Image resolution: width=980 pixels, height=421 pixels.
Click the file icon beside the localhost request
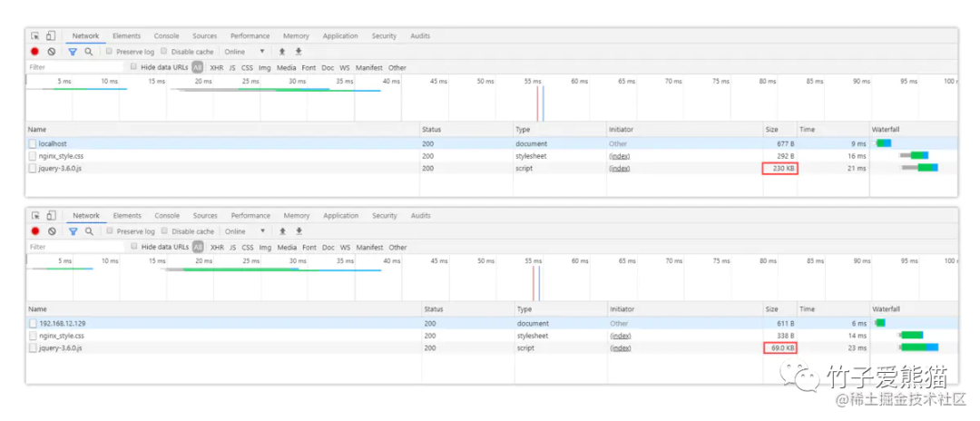(x=33, y=143)
